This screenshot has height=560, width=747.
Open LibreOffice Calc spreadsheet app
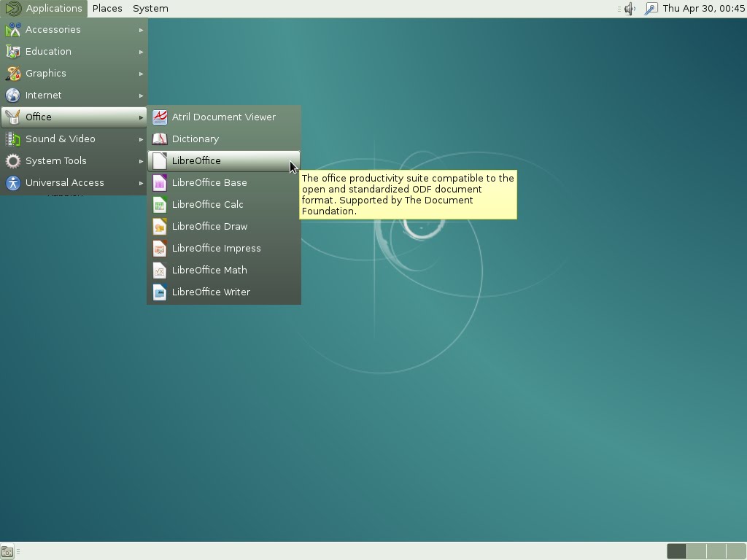[x=224, y=204]
